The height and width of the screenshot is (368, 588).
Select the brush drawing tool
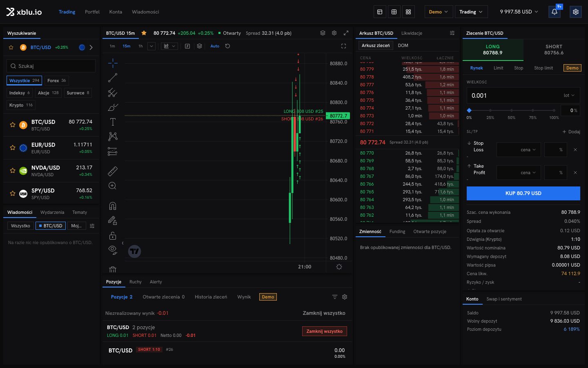(x=113, y=108)
